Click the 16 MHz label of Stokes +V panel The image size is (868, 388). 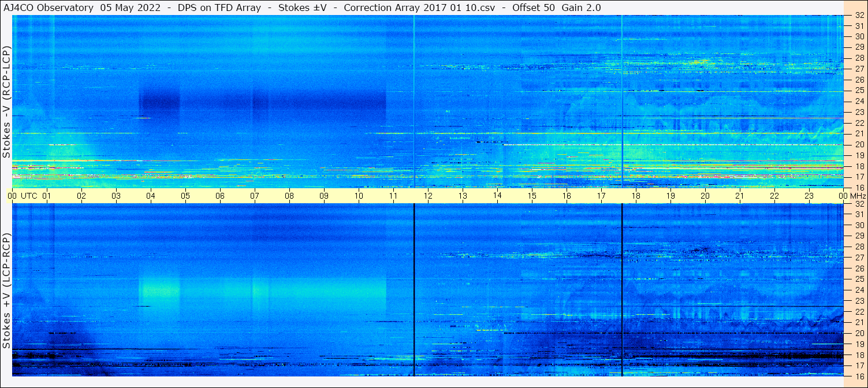click(859, 376)
